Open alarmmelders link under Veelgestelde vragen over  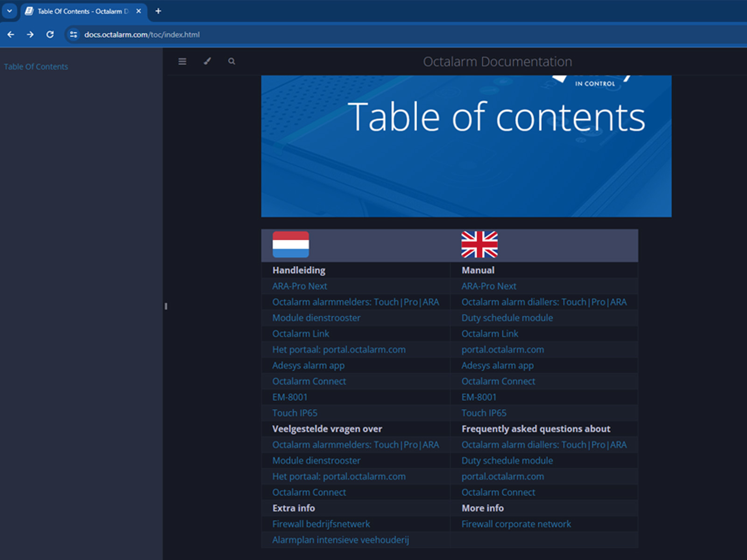click(356, 445)
